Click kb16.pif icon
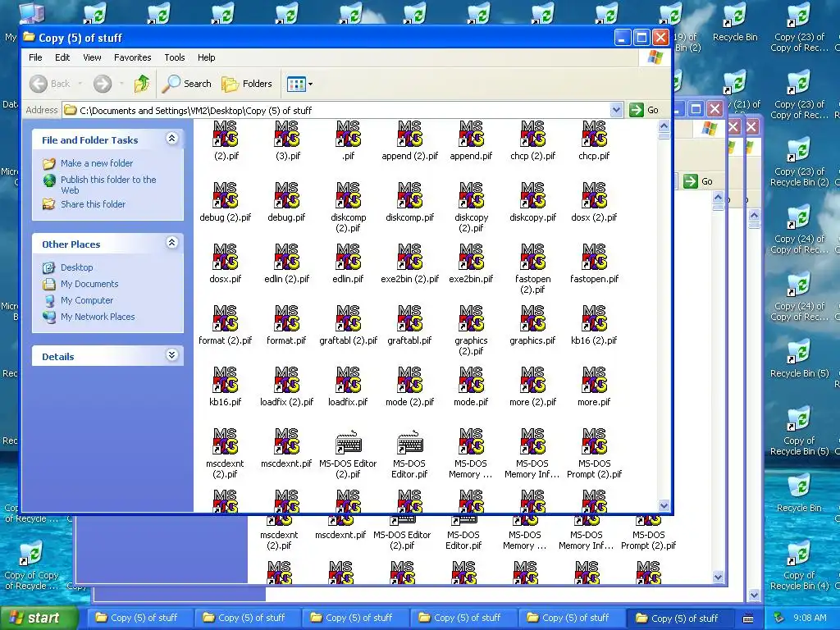Viewport: 840px width, 630px height. click(x=225, y=380)
